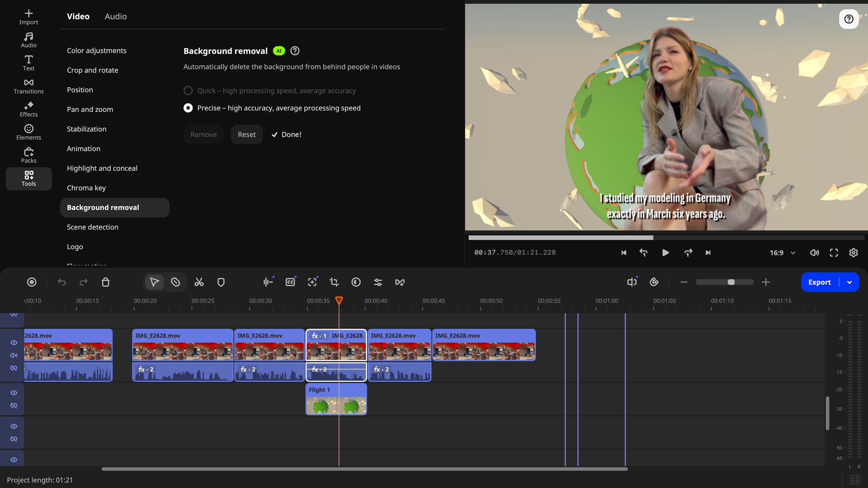Select the blade cut tool
The image size is (868, 488).
(x=175, y=282)
